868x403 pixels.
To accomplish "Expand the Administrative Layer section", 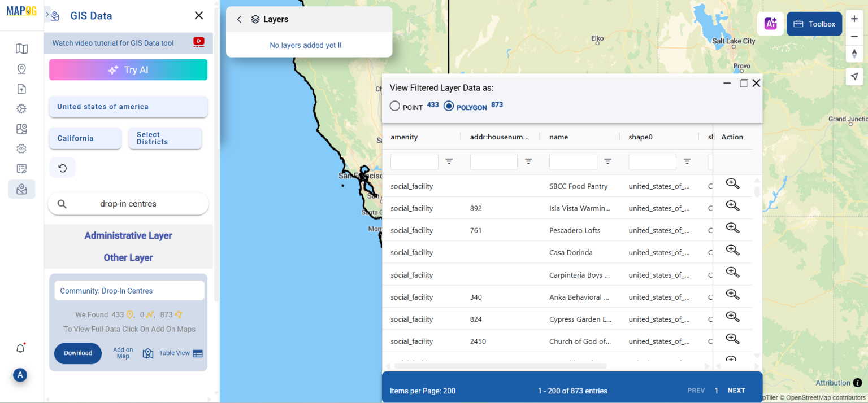I will tap(128, 235).
